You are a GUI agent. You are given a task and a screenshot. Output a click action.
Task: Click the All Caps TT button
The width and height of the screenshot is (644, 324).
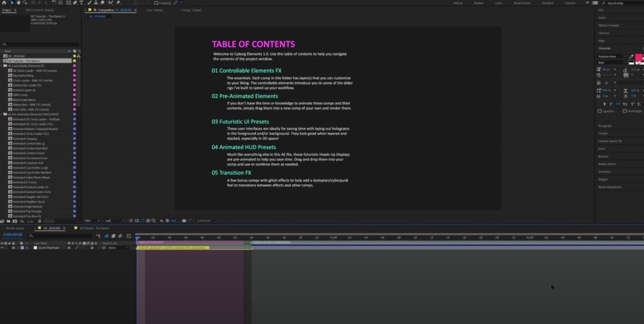click(x=619, y=104)
